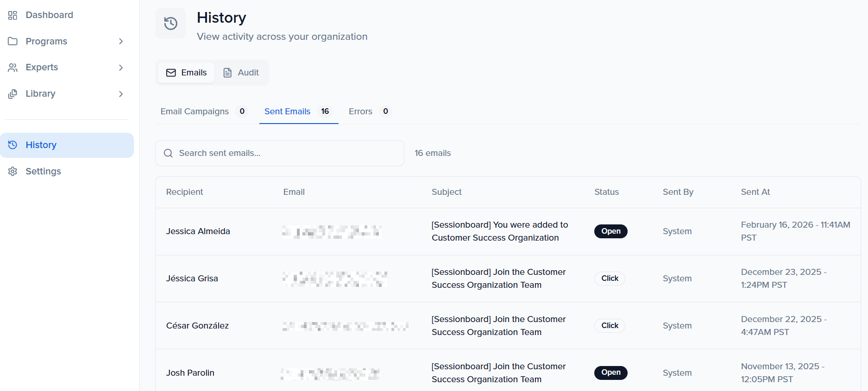Image resolution: width=868 pixels, height=391 pixels.
Task: Select the Emails view toggle
Action: [186, 73]
